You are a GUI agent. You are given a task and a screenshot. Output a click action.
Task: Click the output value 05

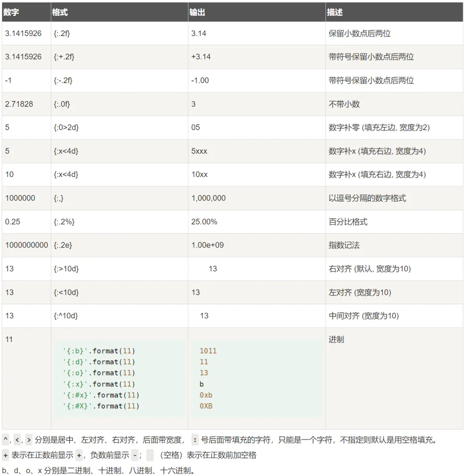coord(195,128)
